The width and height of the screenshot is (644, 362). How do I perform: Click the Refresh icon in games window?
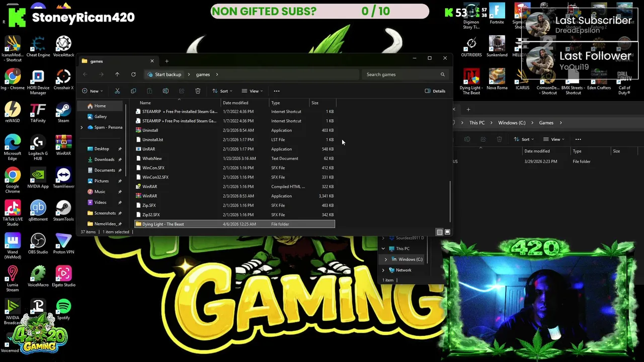tap(133, 74)
